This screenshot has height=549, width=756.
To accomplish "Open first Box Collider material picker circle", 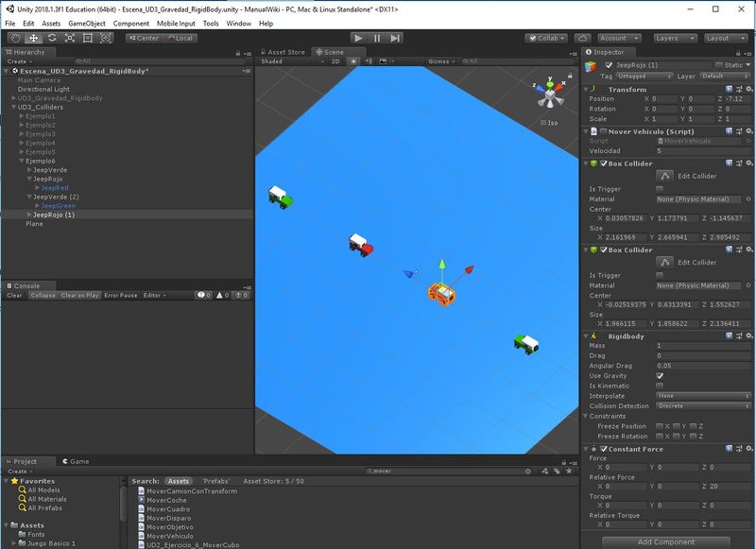I will (748, 199).
